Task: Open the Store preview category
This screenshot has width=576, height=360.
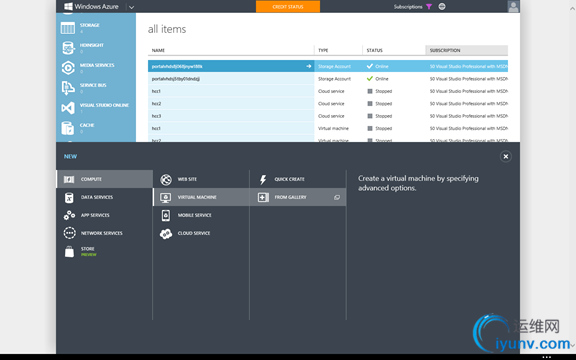Action: pyautogui.click(x=105, y=252)
